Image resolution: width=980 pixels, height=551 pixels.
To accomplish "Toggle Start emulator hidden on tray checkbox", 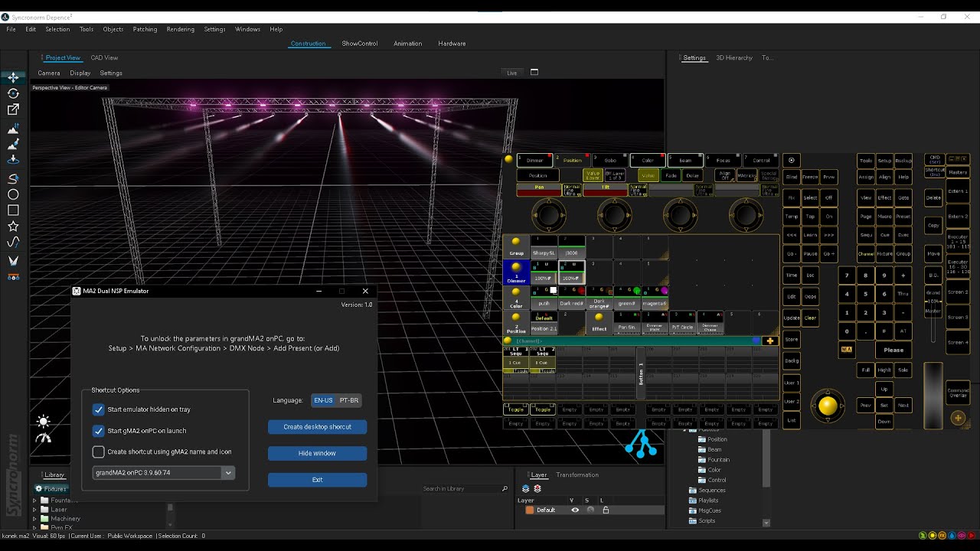I will click(x=99, y=409).
